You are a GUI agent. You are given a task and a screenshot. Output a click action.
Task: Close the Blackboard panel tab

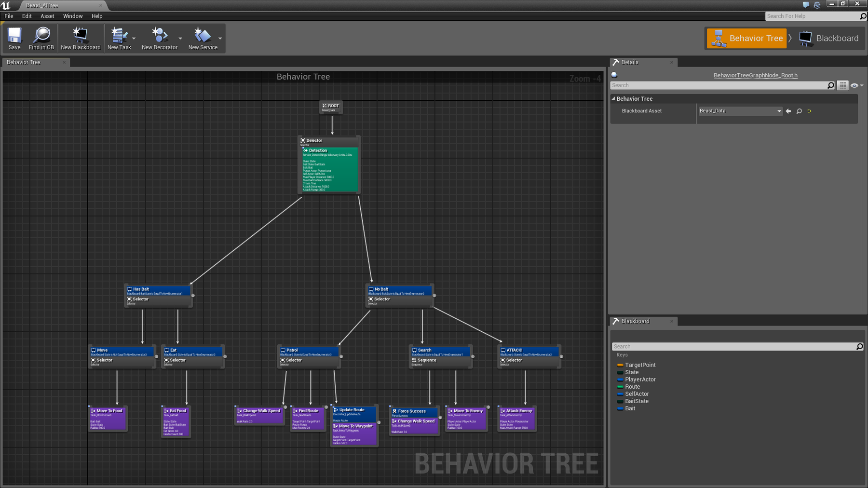pyautogui.click(x=672, y=321)
